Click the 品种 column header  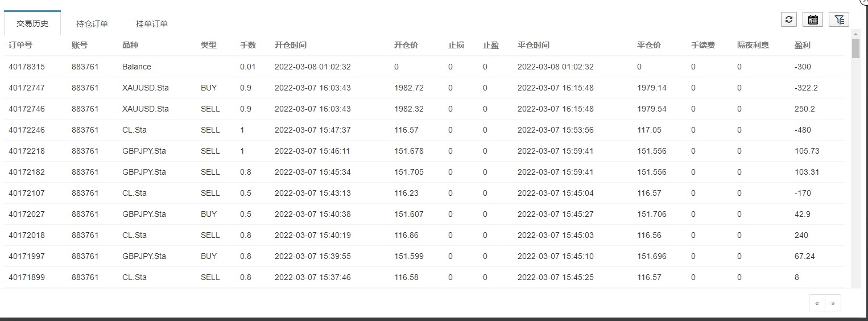130,45
